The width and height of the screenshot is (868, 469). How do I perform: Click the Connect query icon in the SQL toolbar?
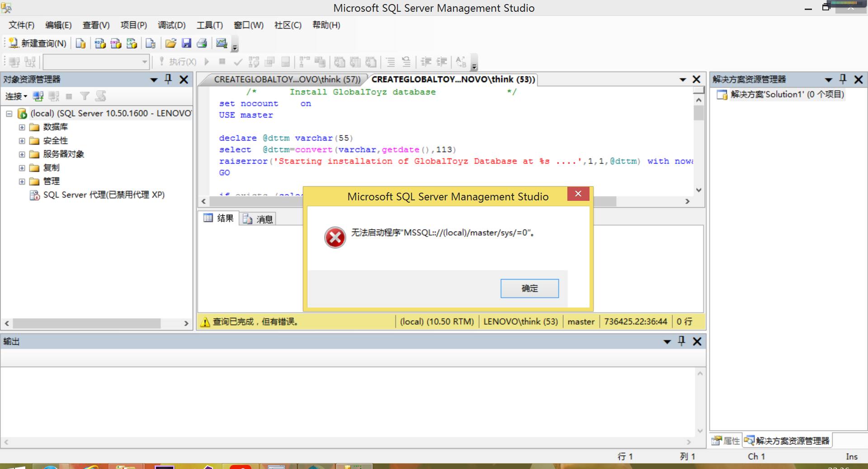pyautogui.click(x=14, y=62)
